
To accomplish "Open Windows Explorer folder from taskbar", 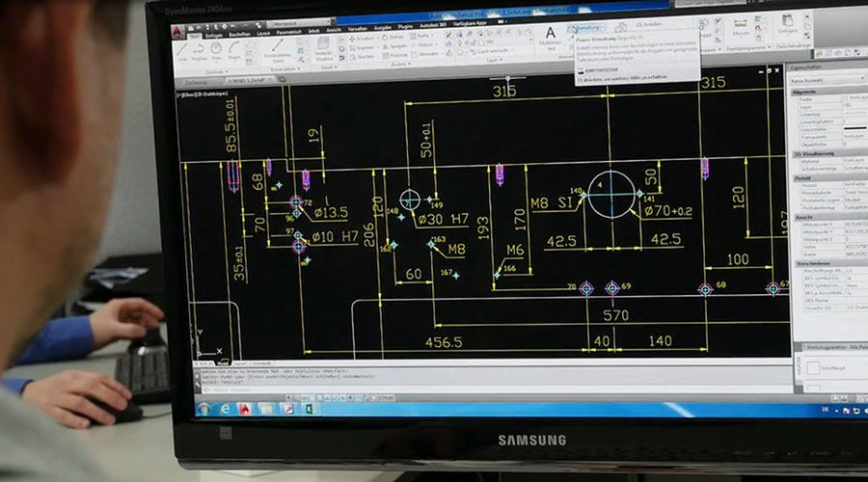I will click(266, 409).
